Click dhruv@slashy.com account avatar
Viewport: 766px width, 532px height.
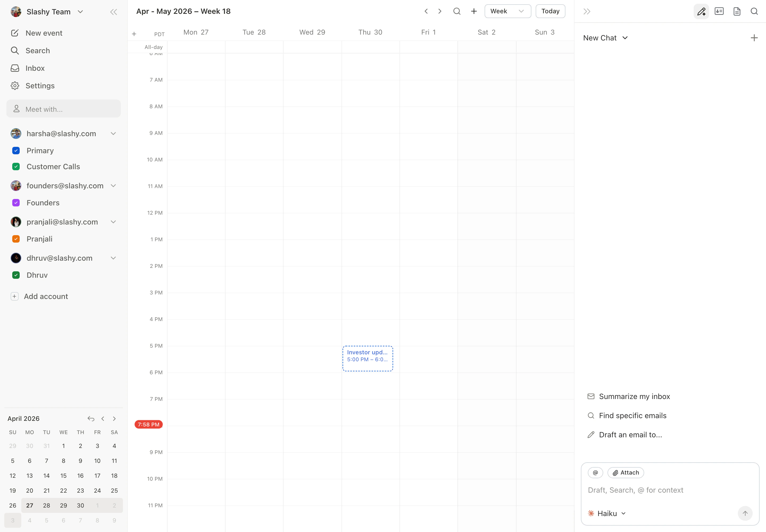[16, 258]
